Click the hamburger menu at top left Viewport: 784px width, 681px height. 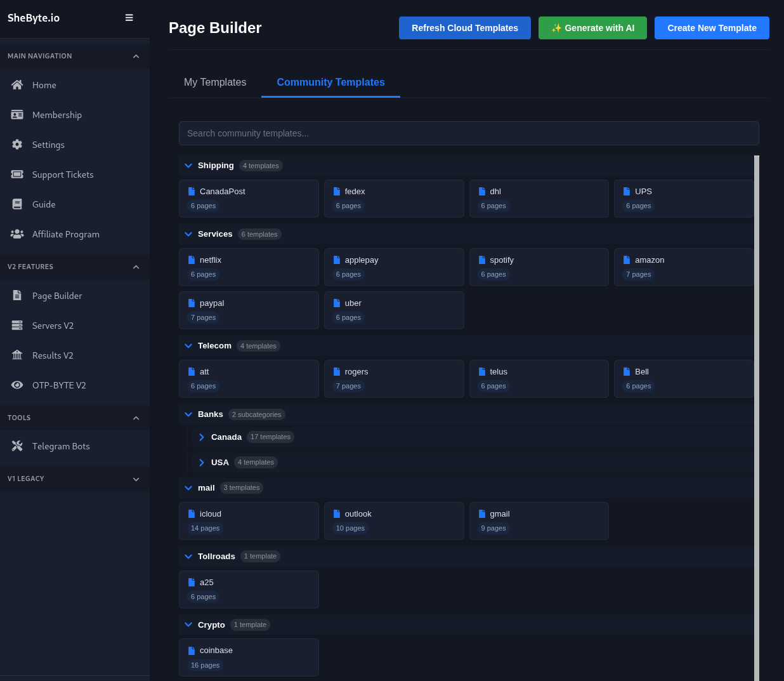(129, 18)
